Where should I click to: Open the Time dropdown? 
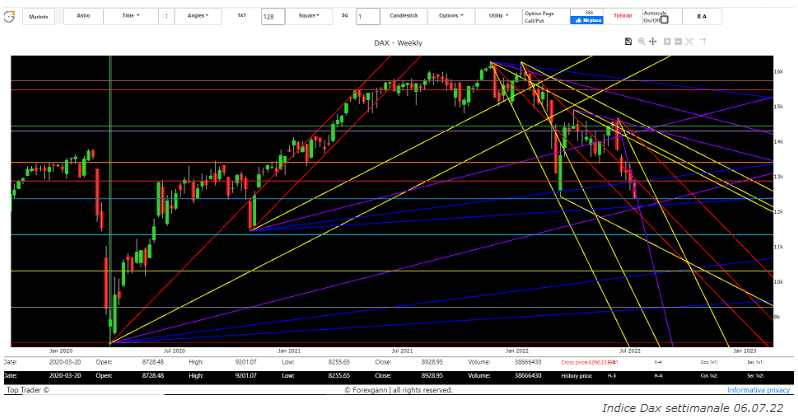pos(130,17)
